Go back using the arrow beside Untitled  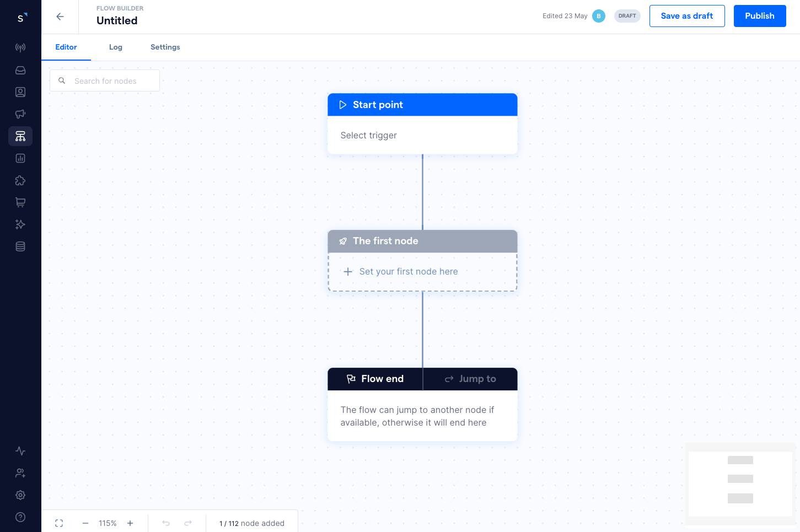tap(60, 17)
